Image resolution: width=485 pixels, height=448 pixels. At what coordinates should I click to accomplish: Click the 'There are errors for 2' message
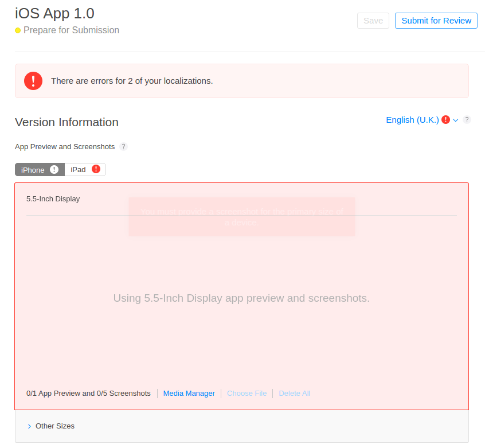click(132, 81)
